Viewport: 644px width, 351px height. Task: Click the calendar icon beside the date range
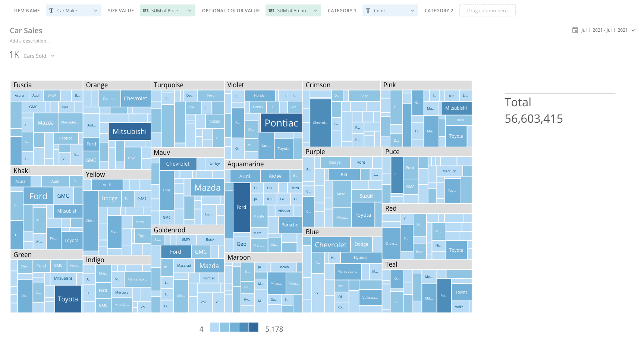point(575,30)
